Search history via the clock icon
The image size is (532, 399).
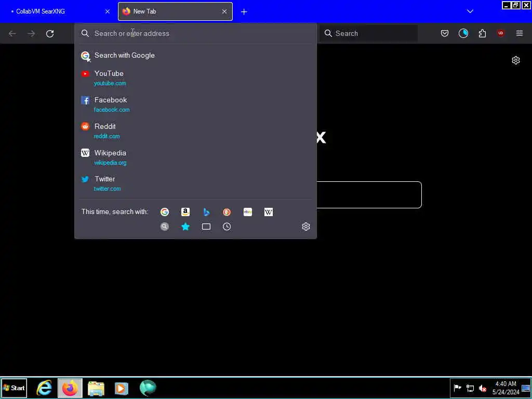(227, 227)
